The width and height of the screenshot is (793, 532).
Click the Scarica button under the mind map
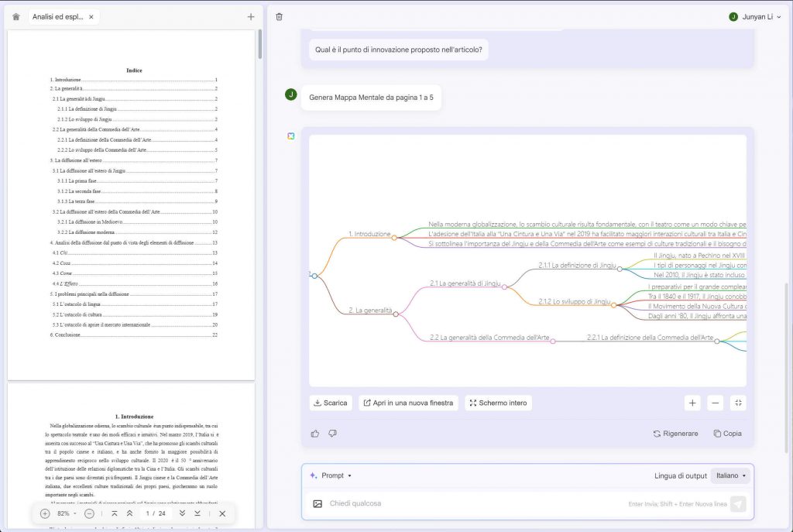coord(329,403)
